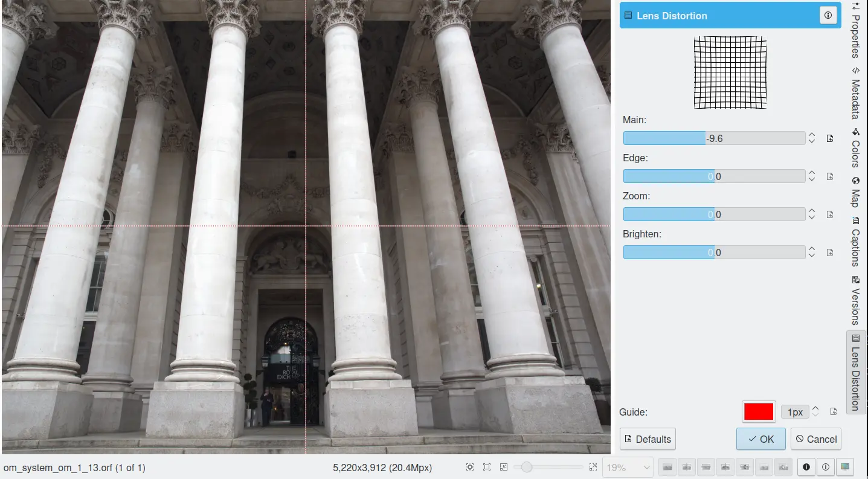Click the Defaults button

tap(648, 439)
